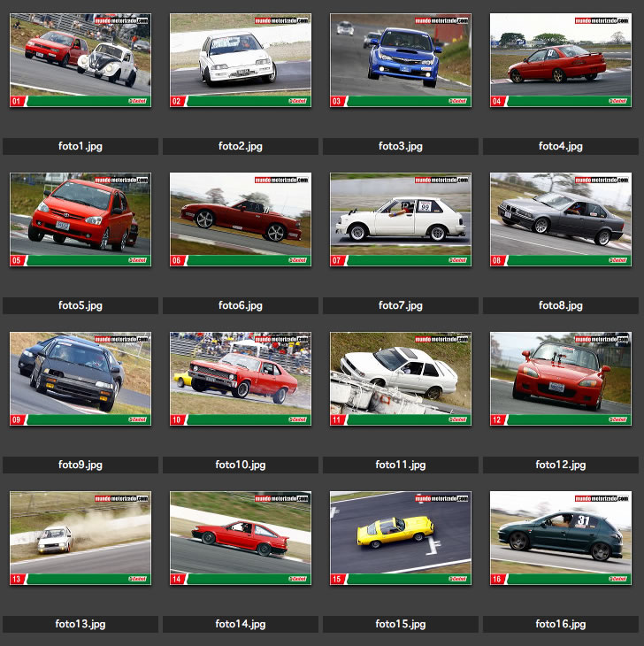Open the dark Honda Civic thumbnail 09
Viewport: 644px width, 646px height.
(80, 379)
